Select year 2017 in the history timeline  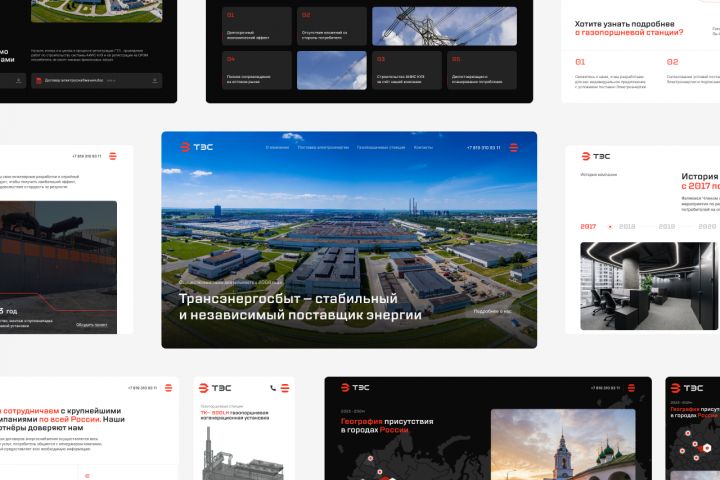(x=588, y=226)
